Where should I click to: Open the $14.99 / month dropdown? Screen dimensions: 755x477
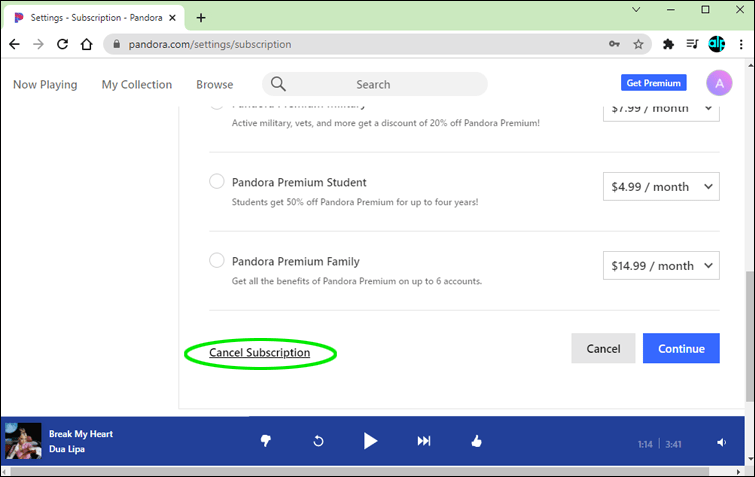[x=661, y=265]
